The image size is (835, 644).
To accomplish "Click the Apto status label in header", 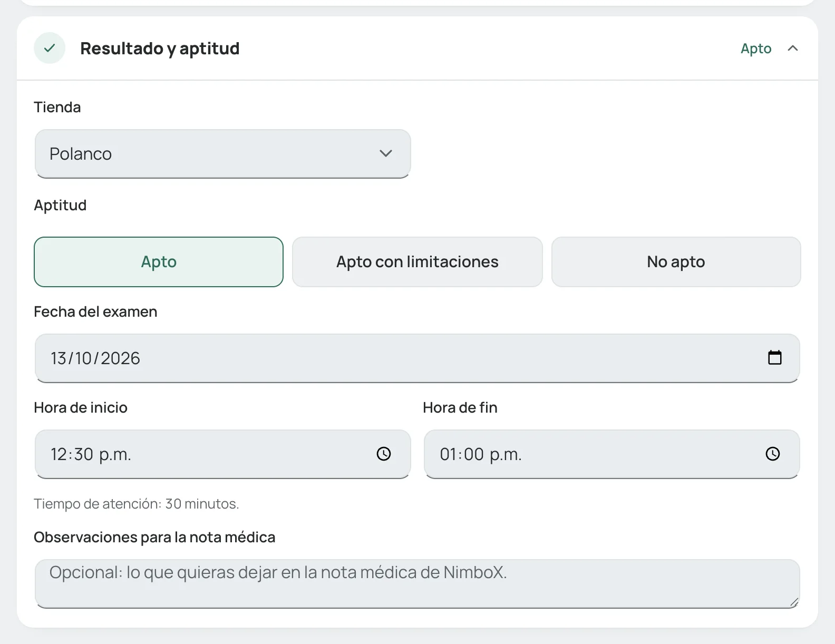I will [756, 48].
